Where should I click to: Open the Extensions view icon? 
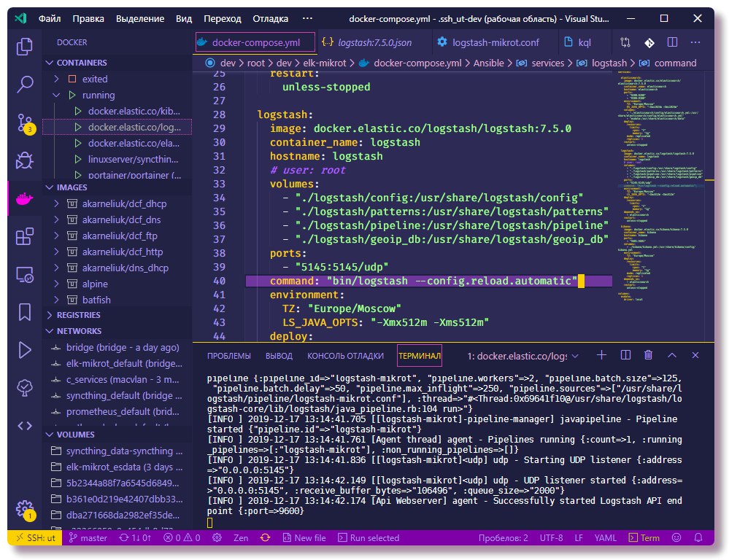click(24, 236)
